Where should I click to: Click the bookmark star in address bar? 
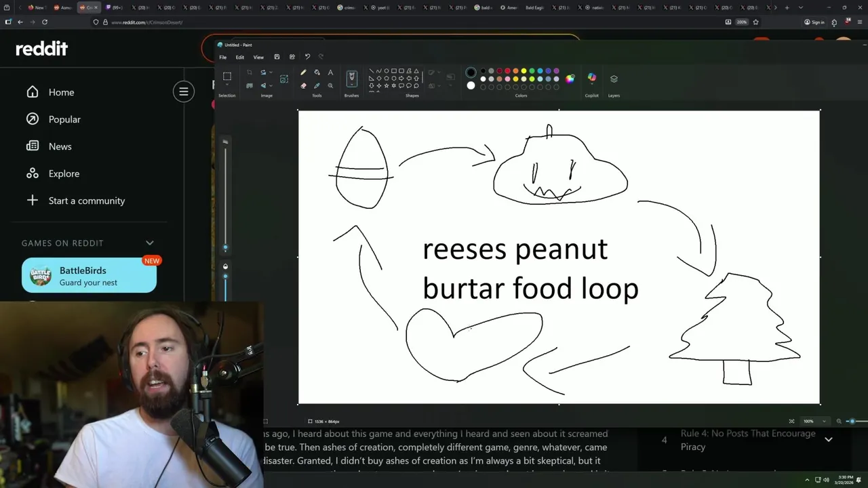pos(755,22)
